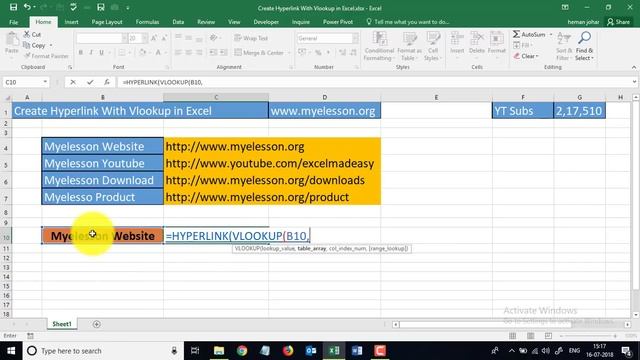The height and width of the screenshot is (360, 640).
Task: Toggle Italic formatting
Action: (x=91, y=53)
